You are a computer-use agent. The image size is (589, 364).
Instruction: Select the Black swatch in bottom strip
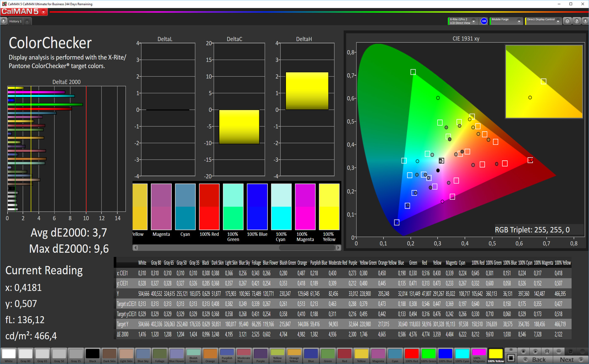tap(93, 355)
